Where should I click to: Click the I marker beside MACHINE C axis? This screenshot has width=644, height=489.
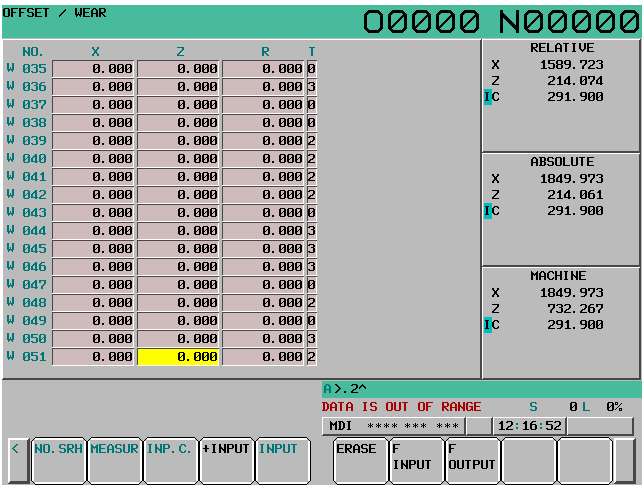tap(488, 325)
